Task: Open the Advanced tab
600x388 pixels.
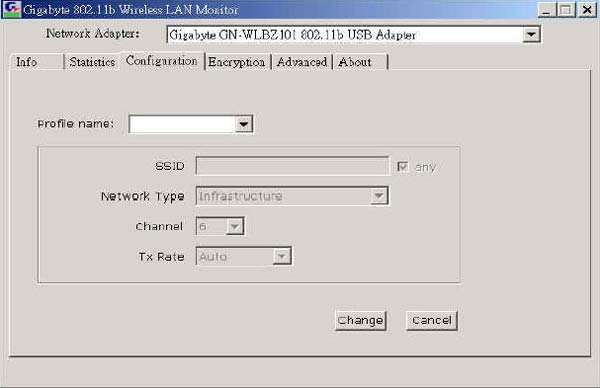Action: (302, 62)
